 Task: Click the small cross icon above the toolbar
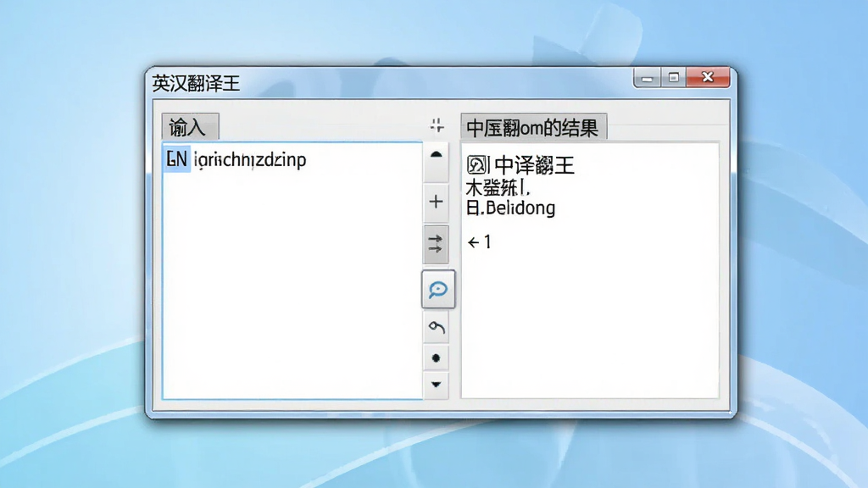pos(437,125)
